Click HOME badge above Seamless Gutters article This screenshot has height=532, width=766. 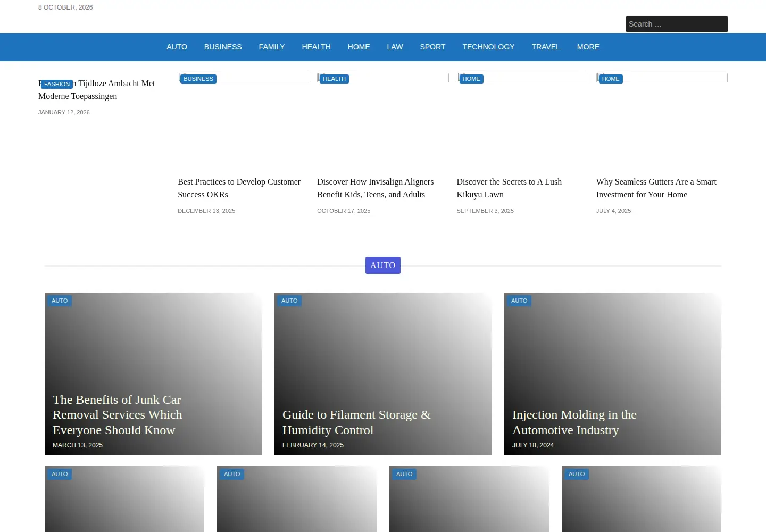tap(611, 79)
